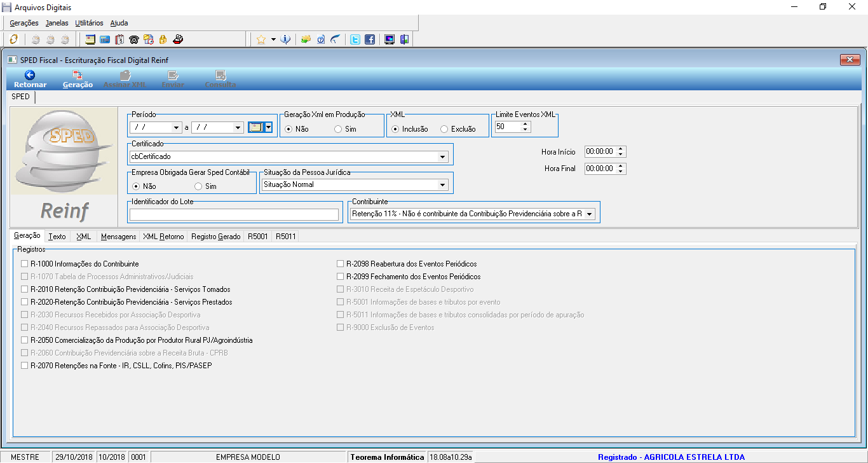Open the Twitter icon link
Image resolution: width=868 pixels, height=463 pixels.
point(355,39)
